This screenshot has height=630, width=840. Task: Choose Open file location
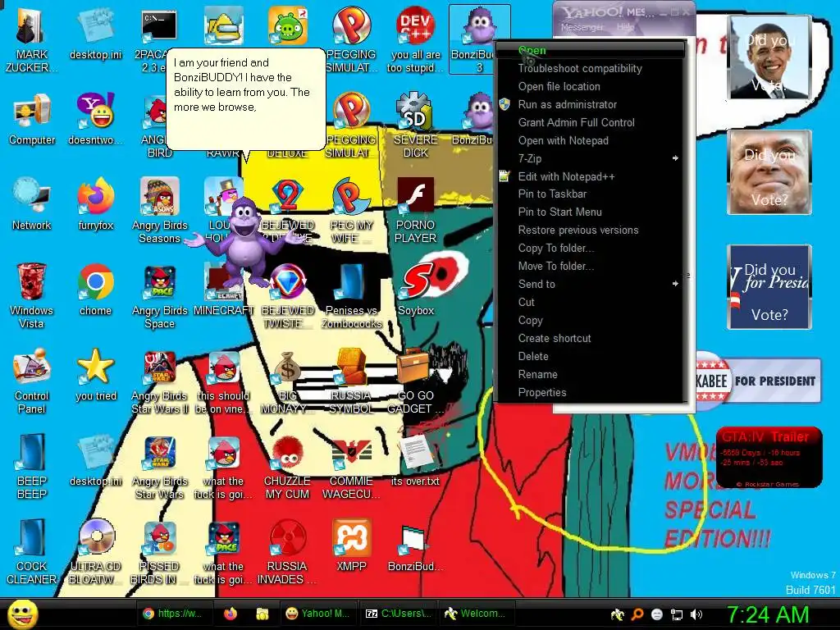591,86
